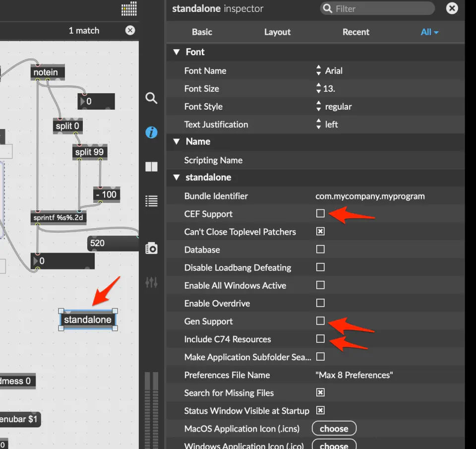
Task: Switch to the Layout tab
Action: 277,32
